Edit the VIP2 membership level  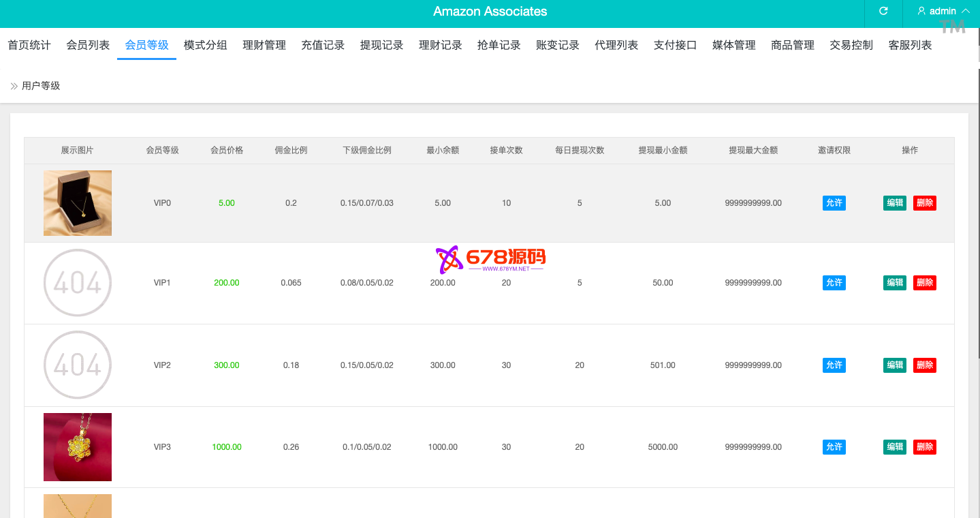tap(894, 365)
